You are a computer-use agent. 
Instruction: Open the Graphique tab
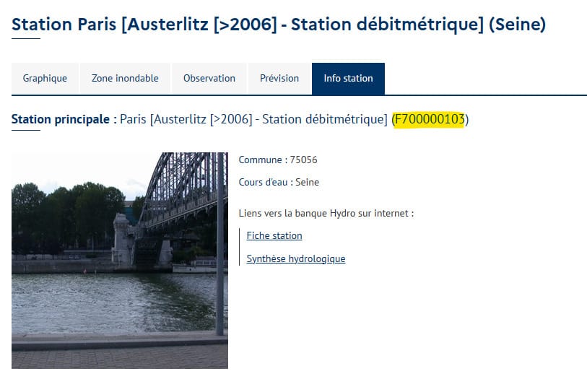45,79
